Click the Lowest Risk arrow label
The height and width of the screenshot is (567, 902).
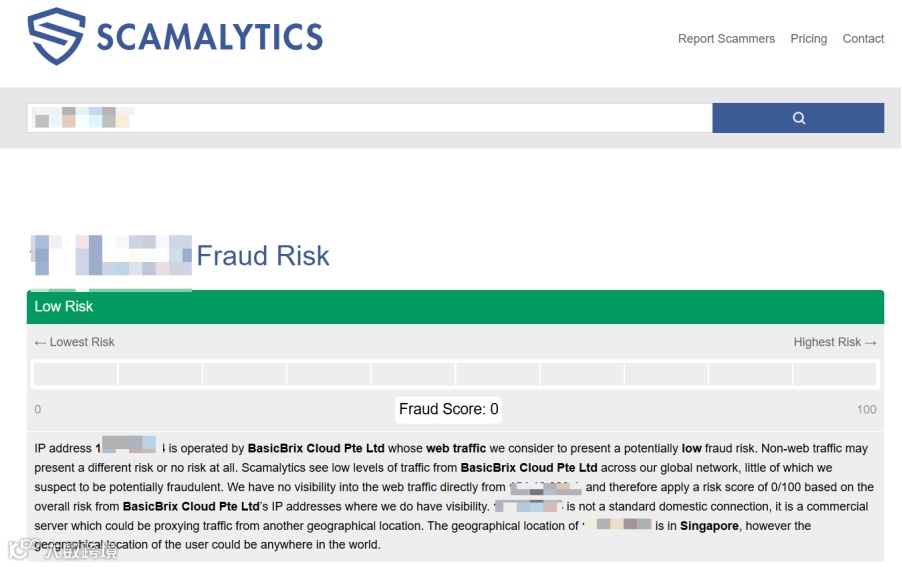[75, 342]
